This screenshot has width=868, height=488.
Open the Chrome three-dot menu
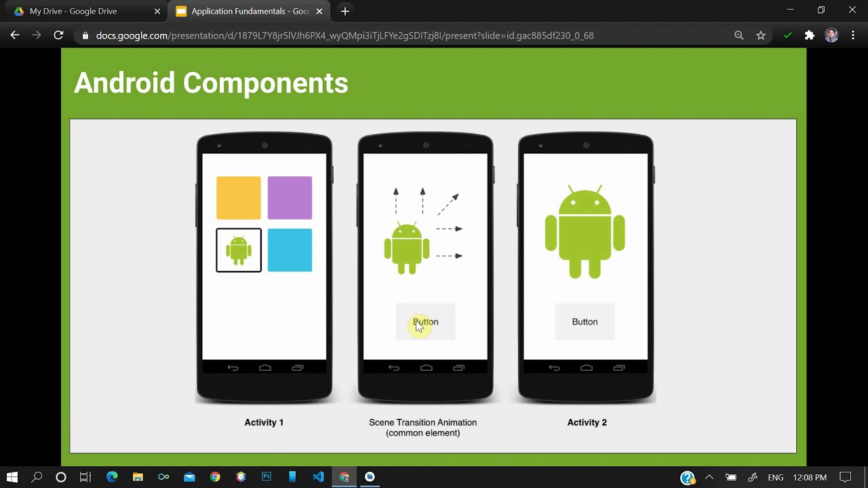tap(853, 35)
